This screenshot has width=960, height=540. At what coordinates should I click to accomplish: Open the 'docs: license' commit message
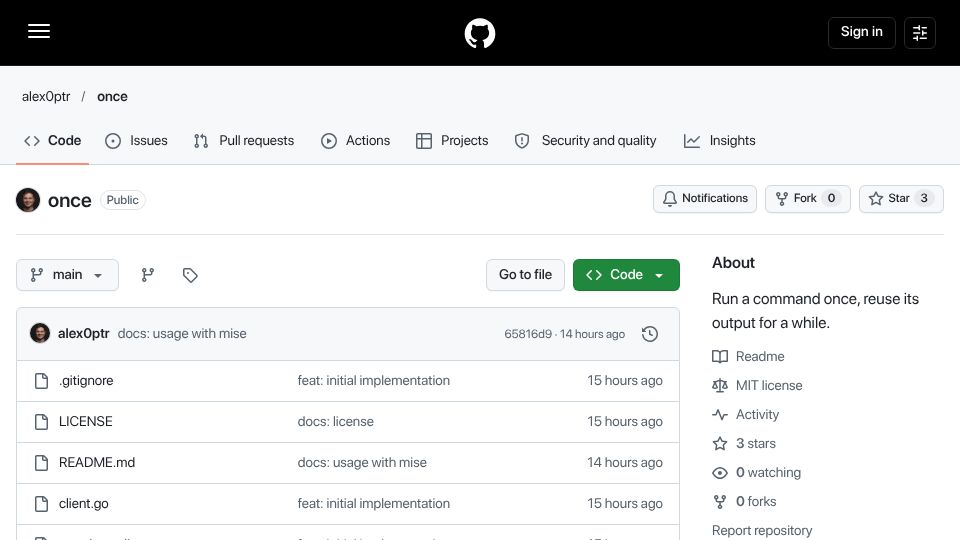pos(336,422)
